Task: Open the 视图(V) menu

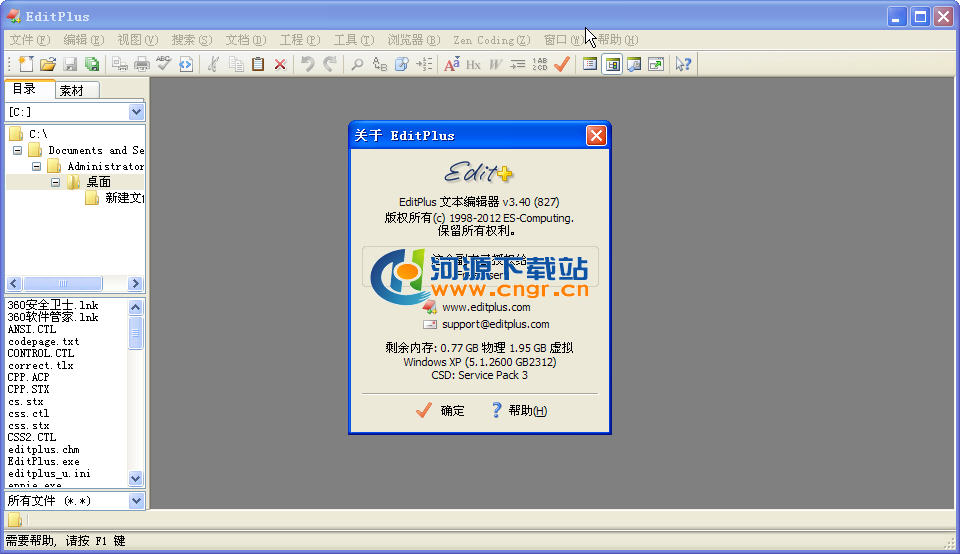Action: pyautogui.click(x=137, y=40)
